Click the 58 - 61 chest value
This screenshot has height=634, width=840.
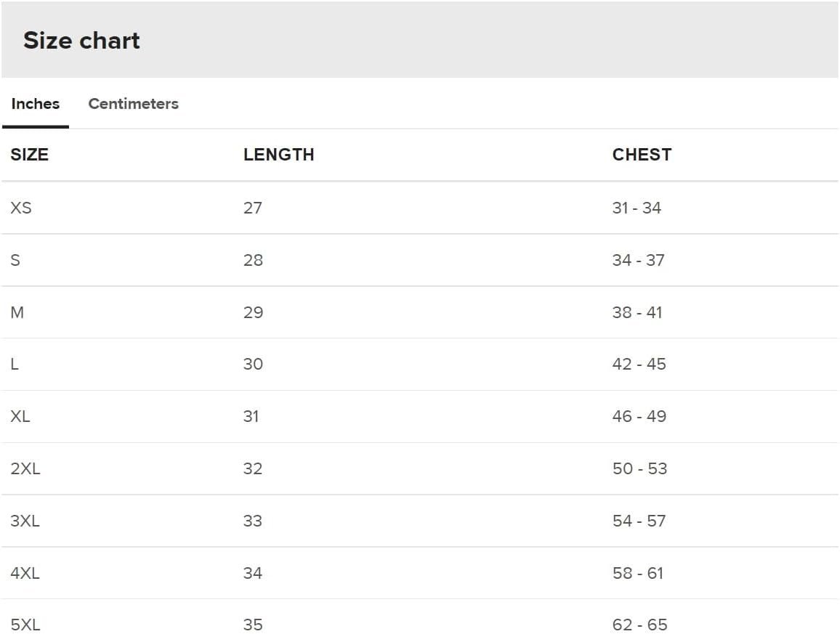(x=638, y=573)
